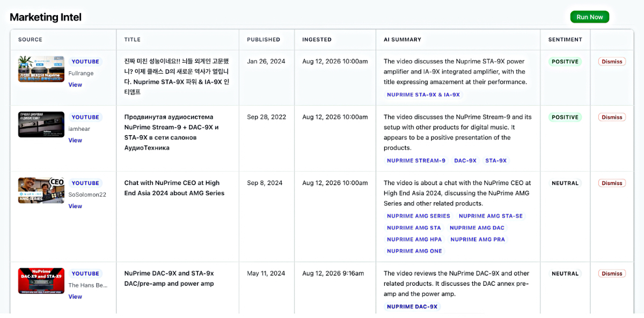644x318 pixels.
Task: Click POSITIVE sentiment badge in iamhear row
Action: tap(565, 117)
